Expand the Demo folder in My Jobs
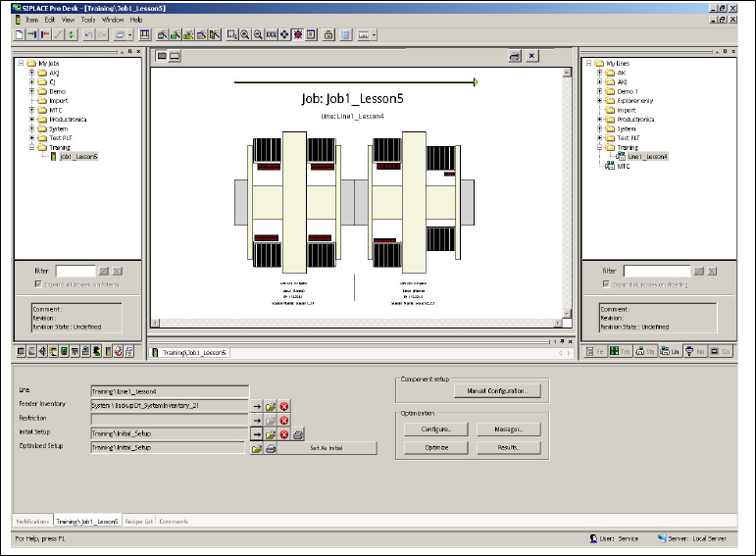The width and height of the screenshot is (756, 556). [x=31, y=91]
